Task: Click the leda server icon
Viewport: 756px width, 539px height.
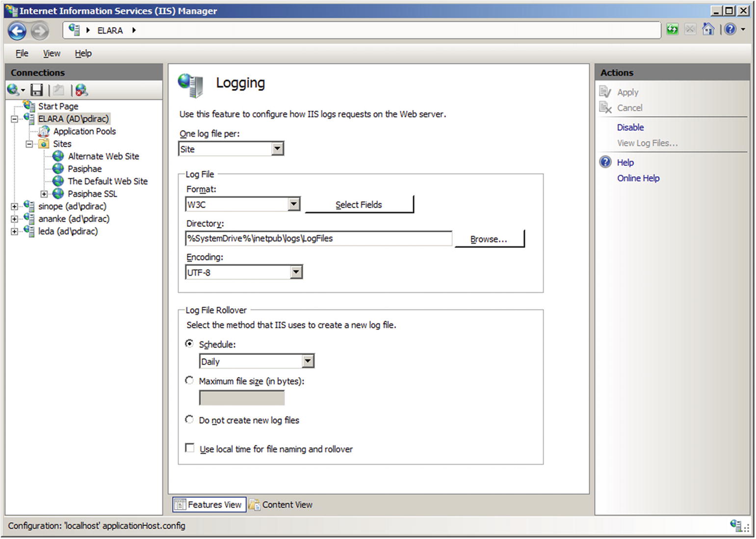Action: (x=29, y=231)
